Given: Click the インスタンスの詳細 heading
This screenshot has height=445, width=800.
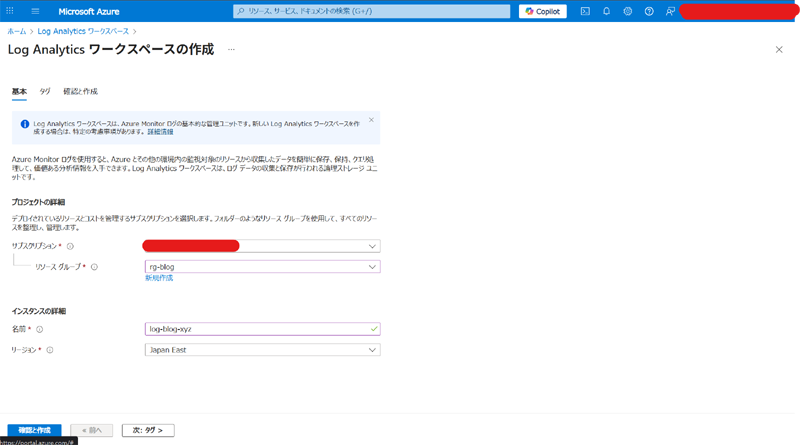Looking at the screenshot, I should [x=39, y=311].
